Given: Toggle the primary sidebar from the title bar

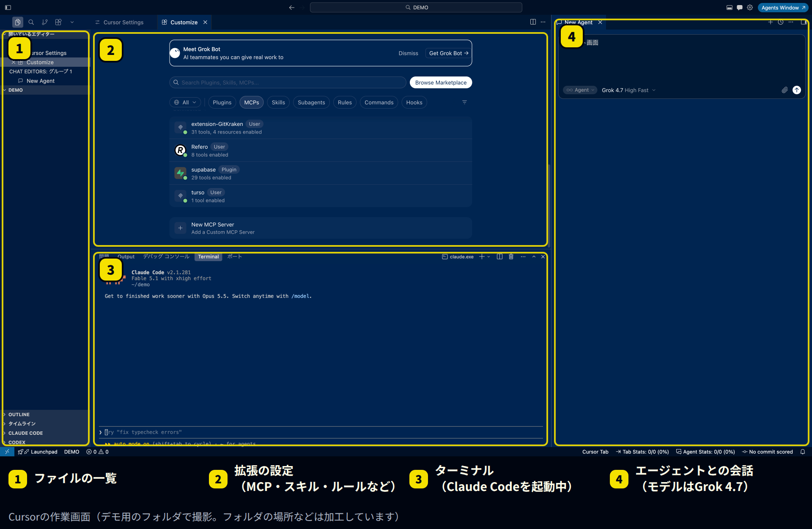Looking at the screenshot, I should (8, 7).
